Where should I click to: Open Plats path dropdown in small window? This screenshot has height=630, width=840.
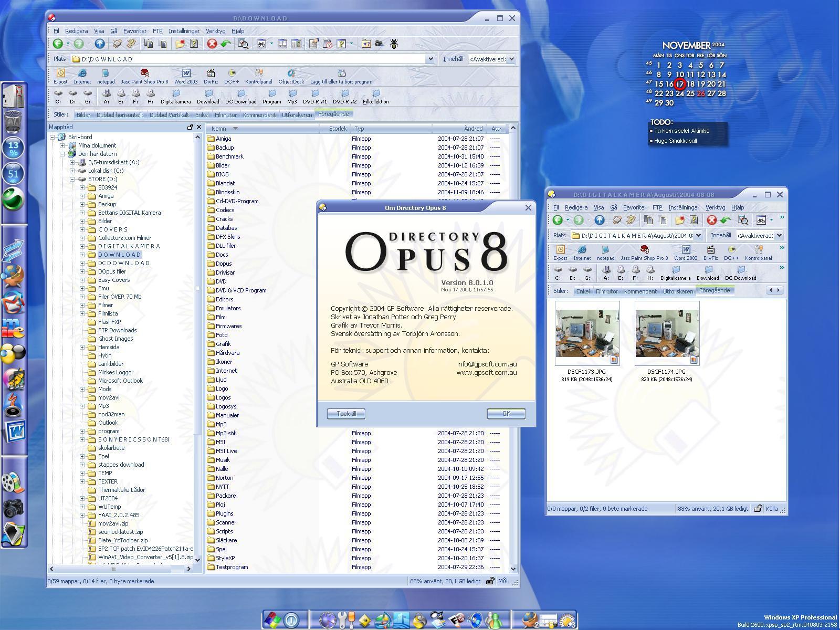698,235
